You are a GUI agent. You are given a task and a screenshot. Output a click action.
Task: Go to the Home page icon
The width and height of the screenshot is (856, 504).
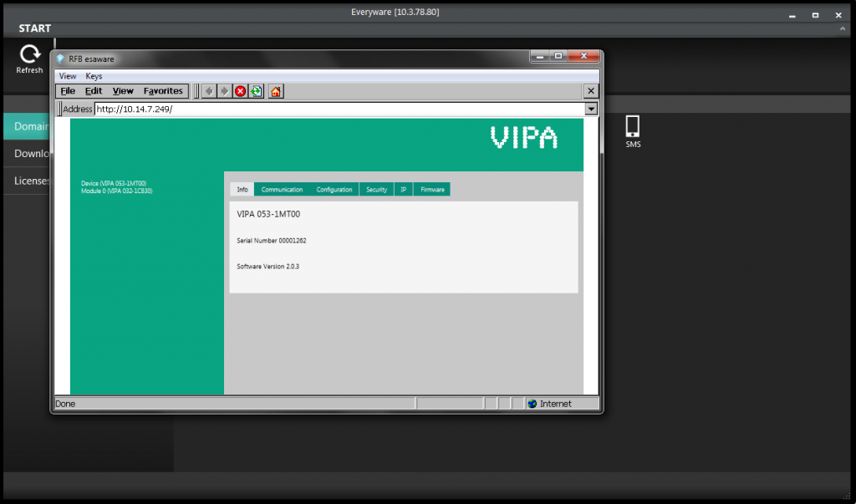276,91
